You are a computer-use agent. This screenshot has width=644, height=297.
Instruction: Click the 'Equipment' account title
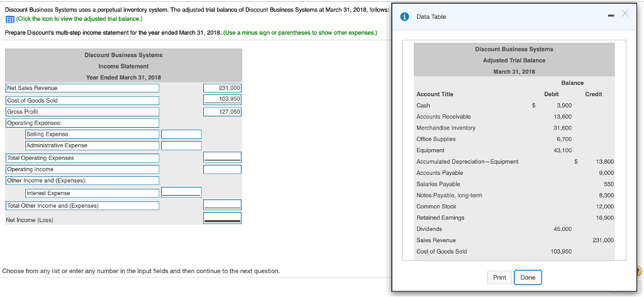click(x=430, y=150)
